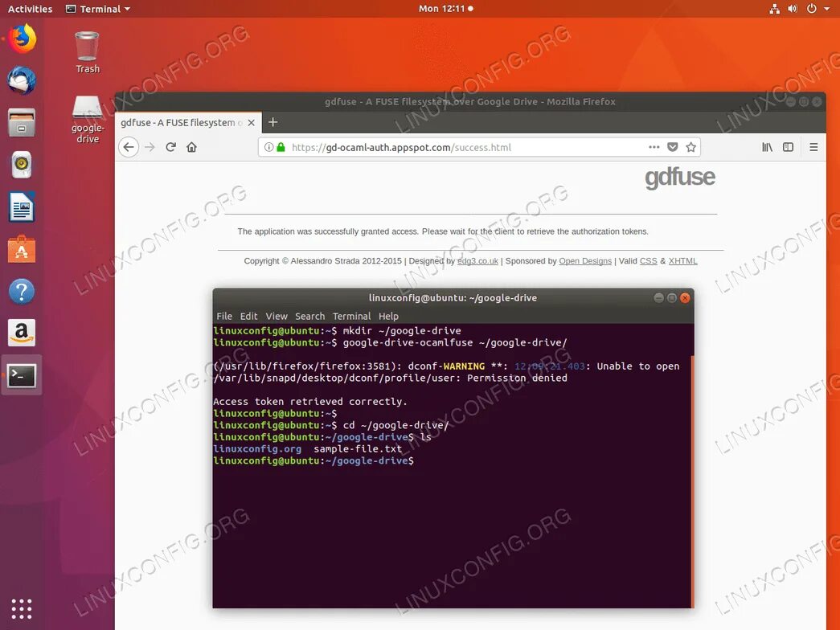
Task: Open Firefox from the Ubuntu dock
Action: 22,39
